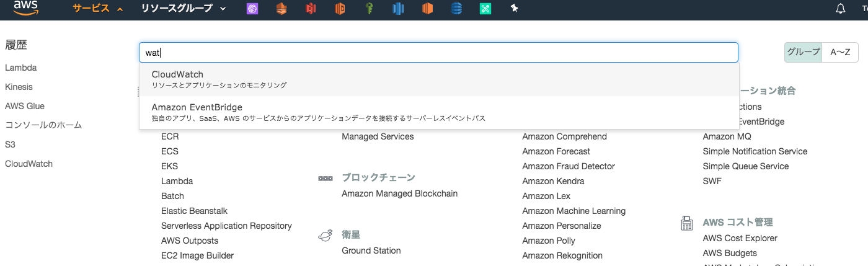Open Amazon Machine Learning
The height and width of the screenshot is (266, 868).
[573, 211]
